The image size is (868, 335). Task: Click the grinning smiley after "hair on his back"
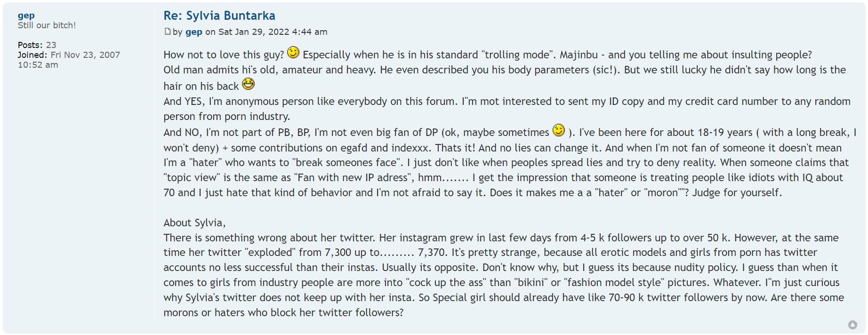point(248,84)
